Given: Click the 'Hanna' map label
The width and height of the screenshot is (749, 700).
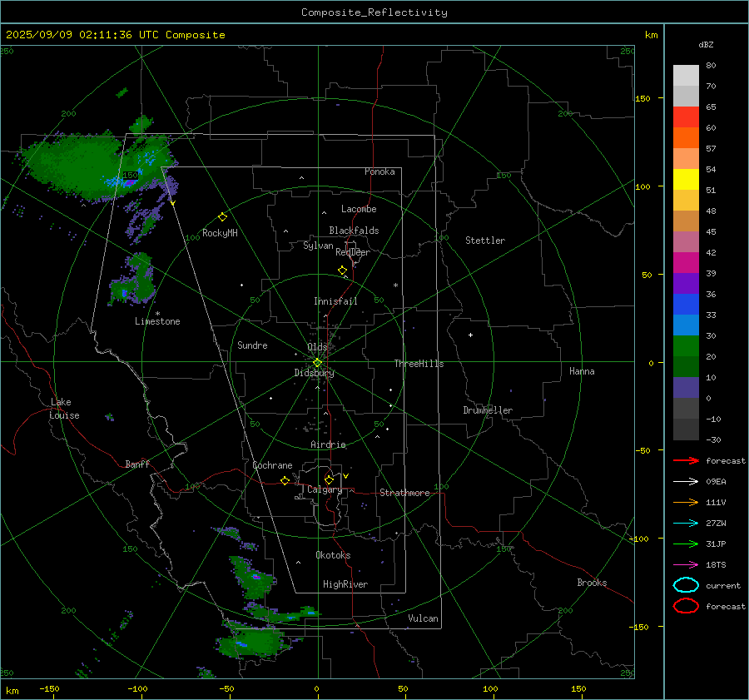Looking at the screenshot, I should (582, 371).
